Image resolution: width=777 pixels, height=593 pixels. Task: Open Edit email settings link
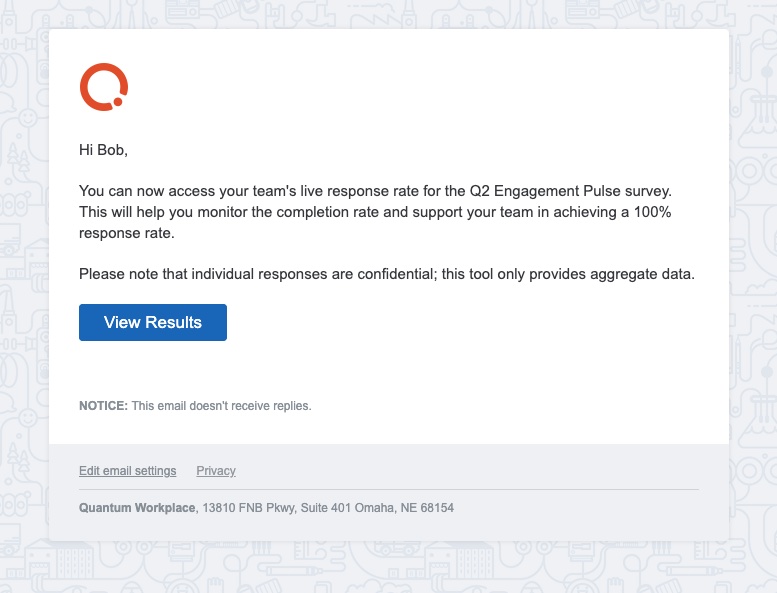pos(127,471)
